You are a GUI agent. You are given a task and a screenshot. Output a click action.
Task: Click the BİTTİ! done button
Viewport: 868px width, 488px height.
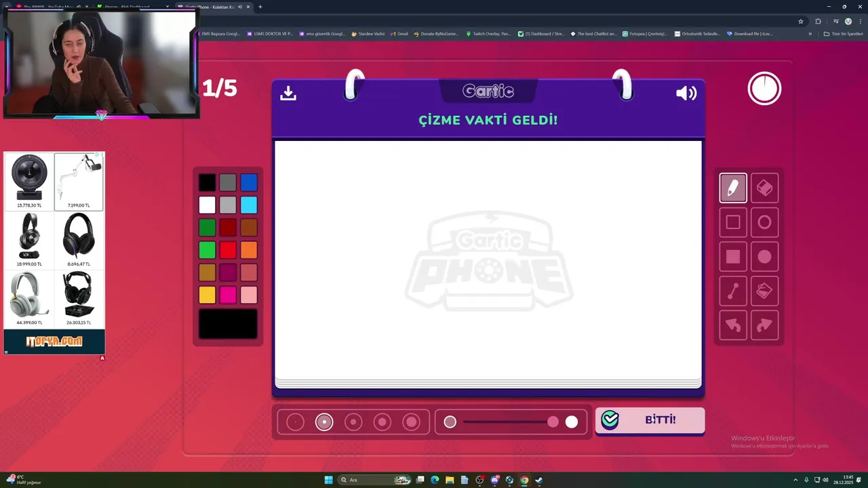650,420
